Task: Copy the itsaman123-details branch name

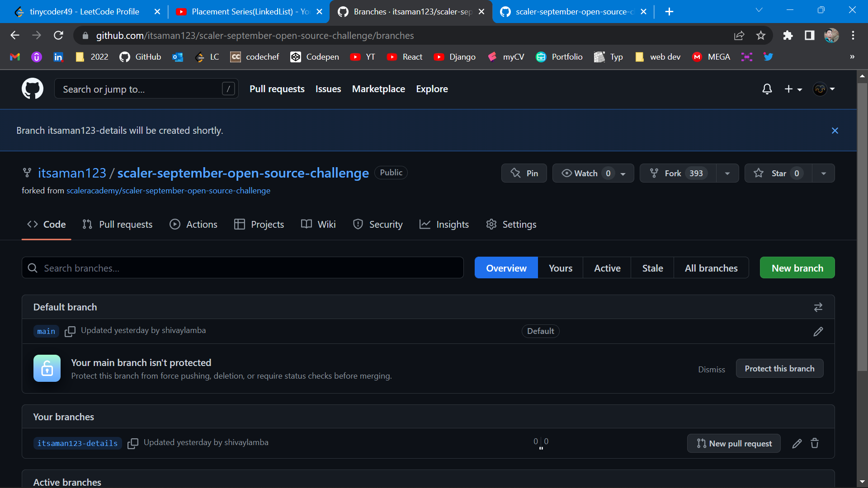Action: coord(133,443)
